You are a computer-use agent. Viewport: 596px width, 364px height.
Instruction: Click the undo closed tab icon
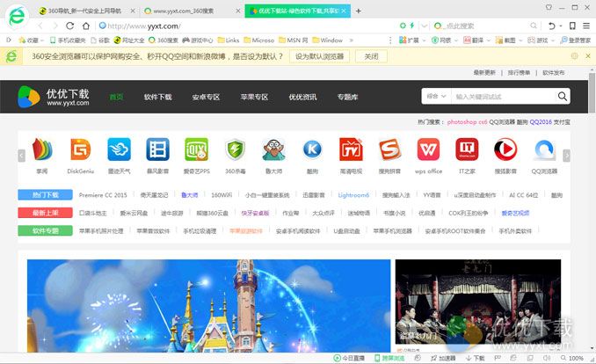[552, 25]
